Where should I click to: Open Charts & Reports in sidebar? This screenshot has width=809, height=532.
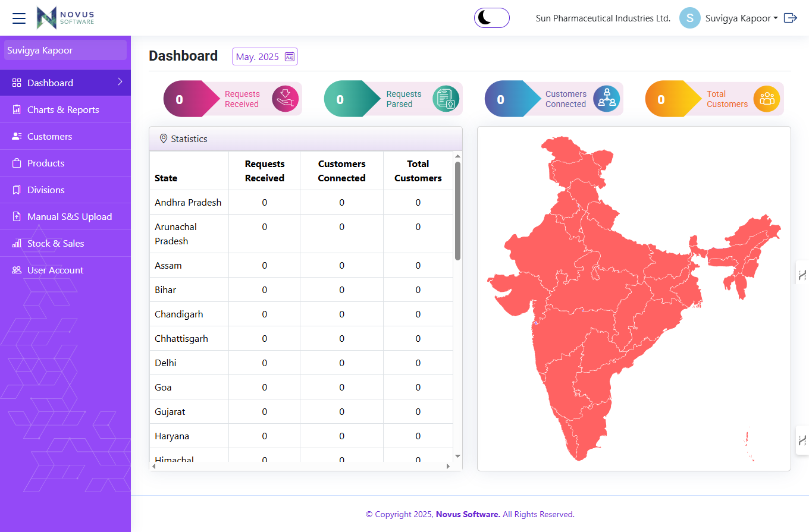point(63,109)
